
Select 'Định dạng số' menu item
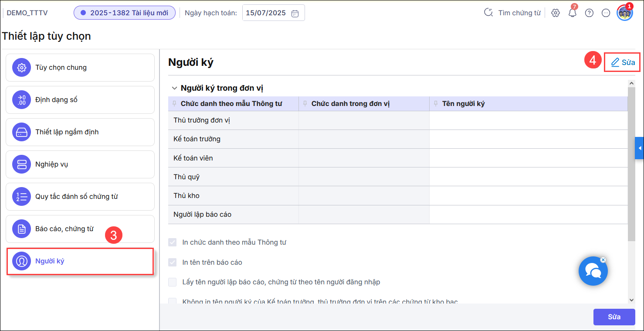(x=80, y=100)
